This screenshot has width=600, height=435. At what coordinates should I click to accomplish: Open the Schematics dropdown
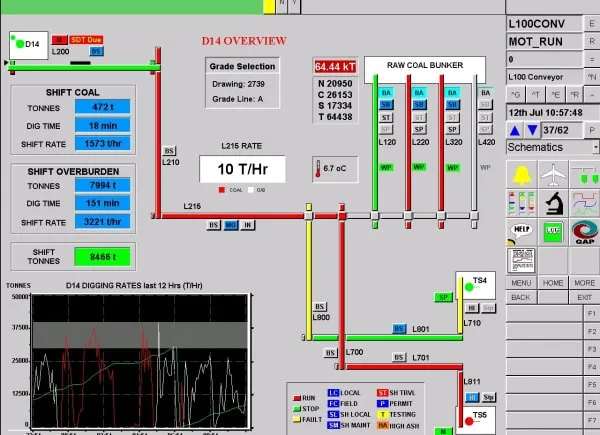pyautogui.click(x=552, y=147)
